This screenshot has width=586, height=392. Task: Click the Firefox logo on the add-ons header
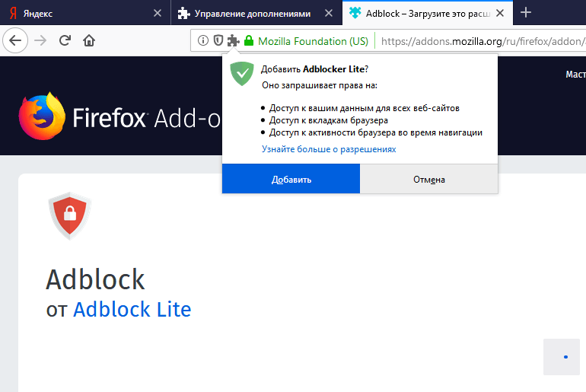[x=42, y=116]
